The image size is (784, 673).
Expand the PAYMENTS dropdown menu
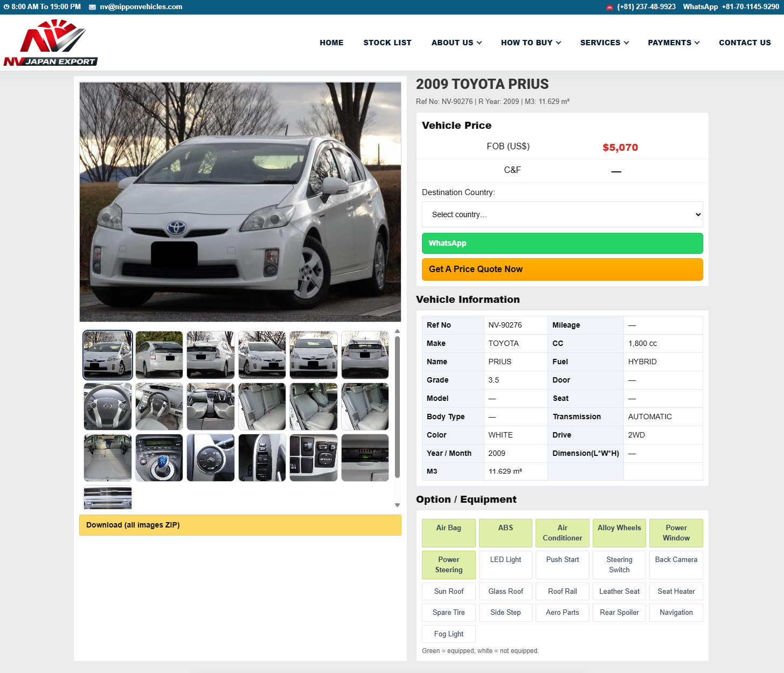(674, 43)
